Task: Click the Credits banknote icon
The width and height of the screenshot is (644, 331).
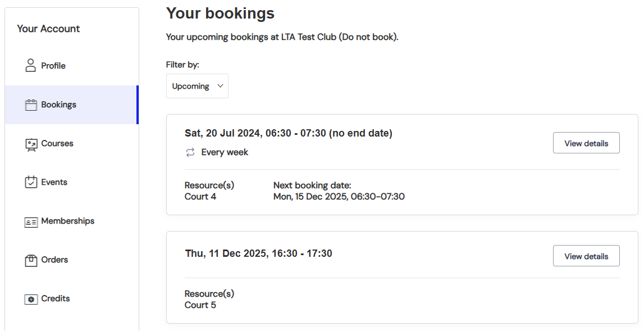Action: coord(31,299)
